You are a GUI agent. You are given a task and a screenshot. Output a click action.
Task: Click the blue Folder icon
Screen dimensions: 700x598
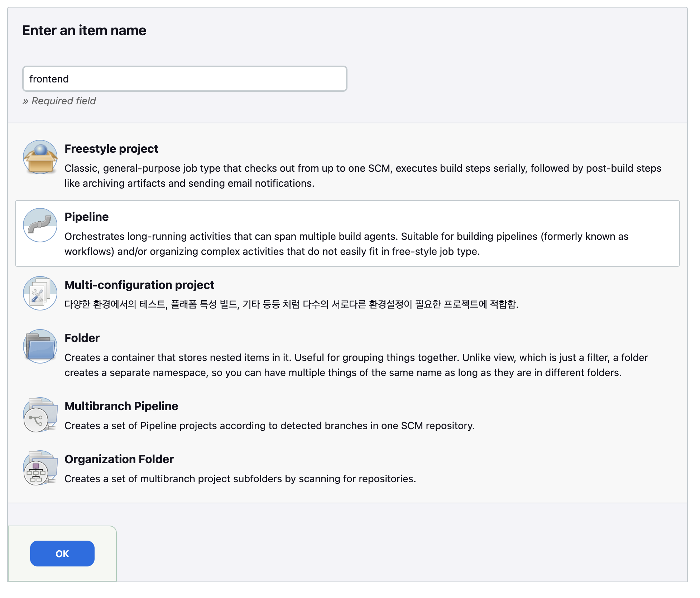point(40,346)
